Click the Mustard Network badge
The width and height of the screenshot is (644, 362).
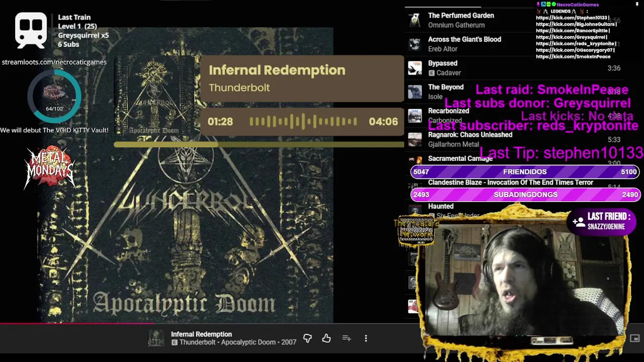[x=416, y=231]
